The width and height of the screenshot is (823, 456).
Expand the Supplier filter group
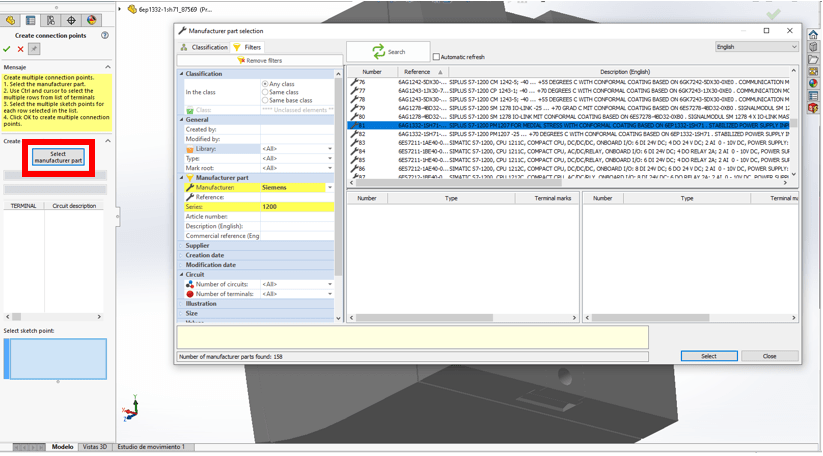[x=182, y=246]
